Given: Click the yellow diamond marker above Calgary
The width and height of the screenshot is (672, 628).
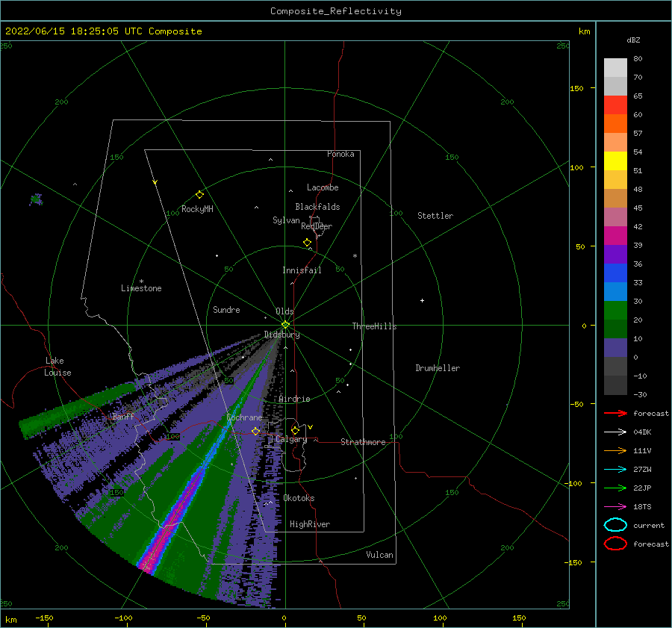Looking at the screenshot, I should click(295, 430).
